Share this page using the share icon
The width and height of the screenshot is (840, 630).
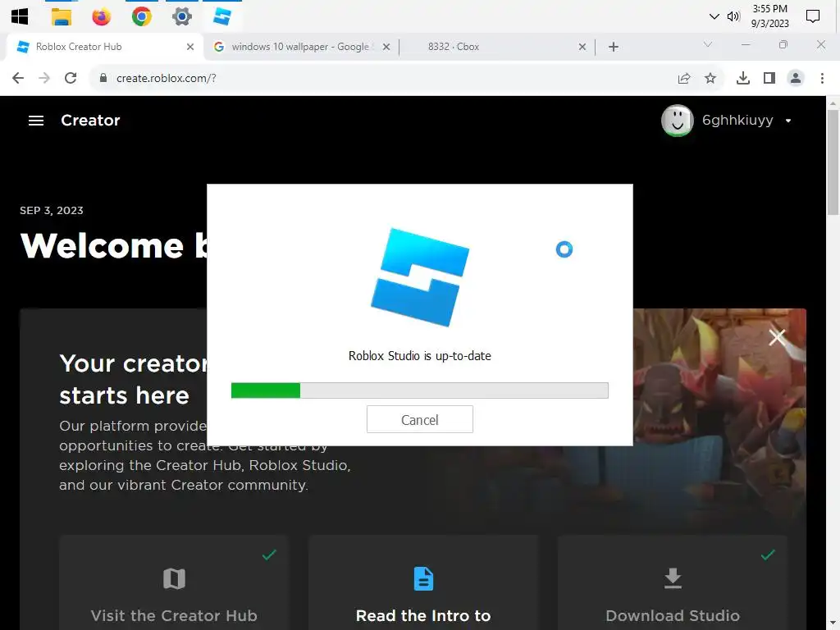[x=684, y=78]
